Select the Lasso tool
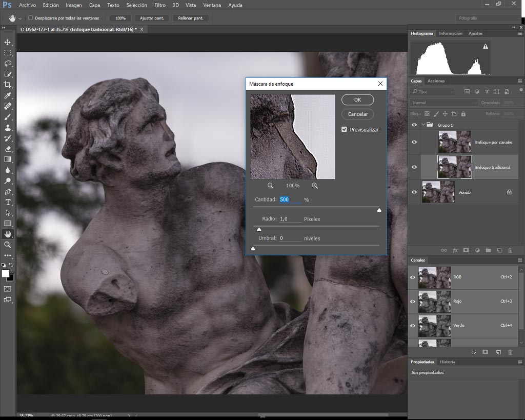 (x=8, y=64)
